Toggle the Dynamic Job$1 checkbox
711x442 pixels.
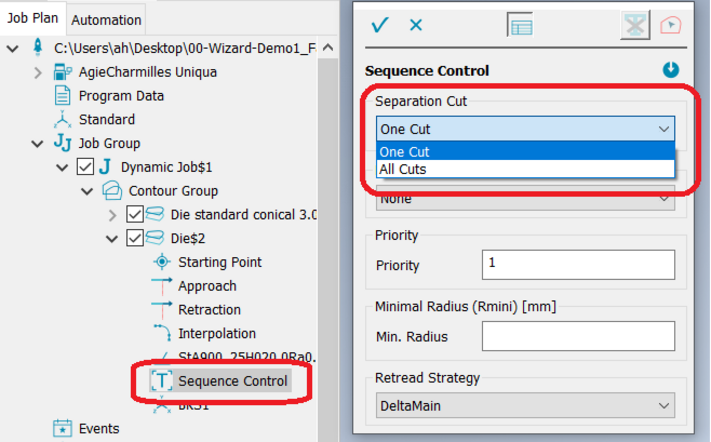point(85,167)
